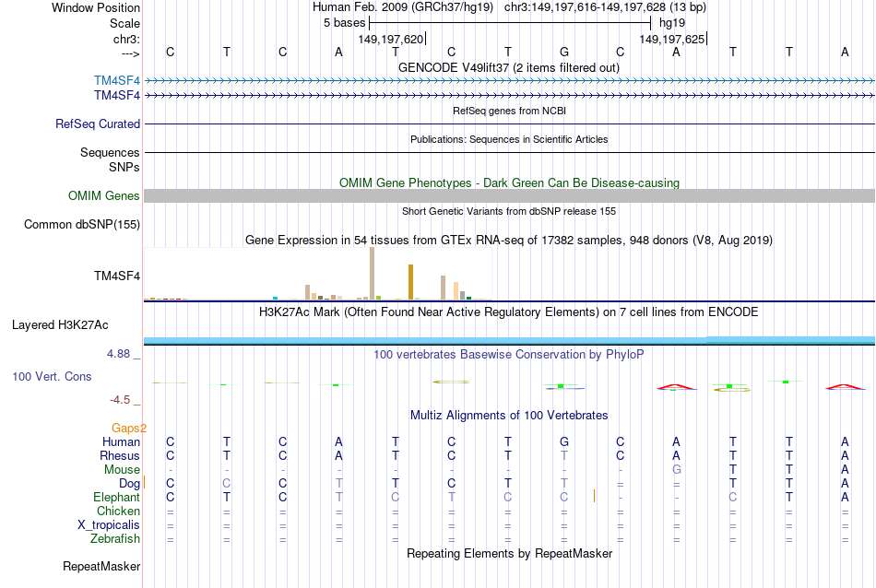Image resolution: width=876 pixels, height=588 pixels.
Task: Click Gene Expression in 54 tissues GTEx title
Action: pos(509,241)
